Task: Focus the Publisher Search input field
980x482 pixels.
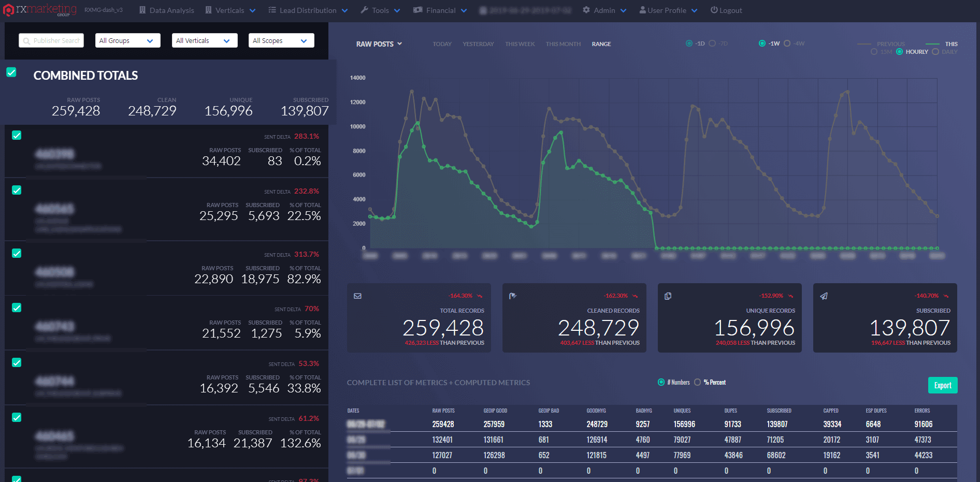Action: tap(51, 40)
